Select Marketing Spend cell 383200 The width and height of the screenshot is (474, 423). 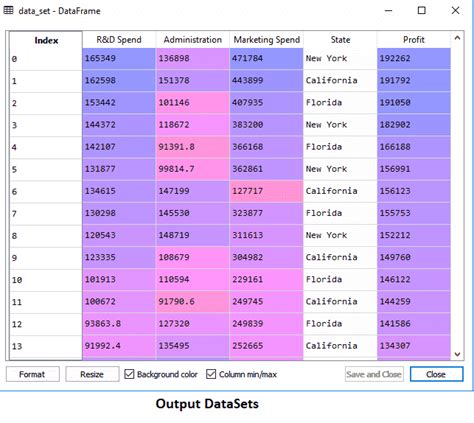tap(266, 125)
